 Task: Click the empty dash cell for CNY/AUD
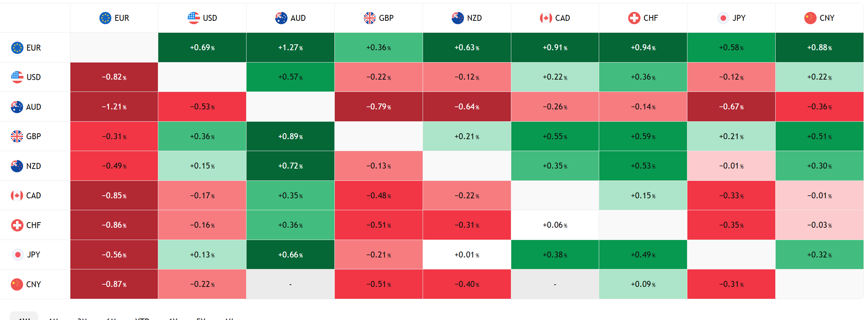click(x=290, y=284)
